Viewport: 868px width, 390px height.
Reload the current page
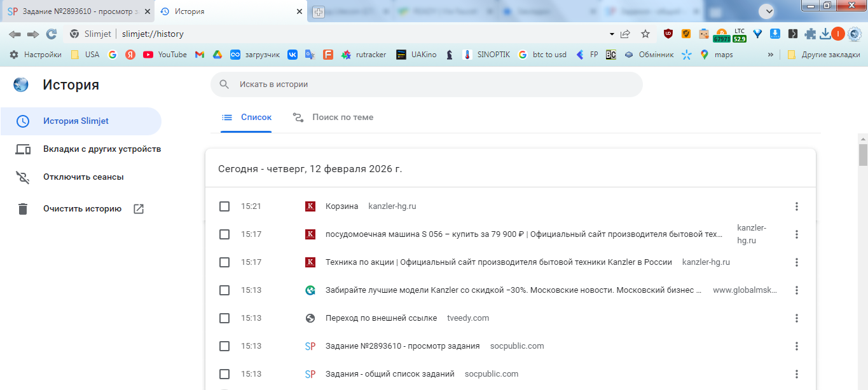click(x=52, y=34)
